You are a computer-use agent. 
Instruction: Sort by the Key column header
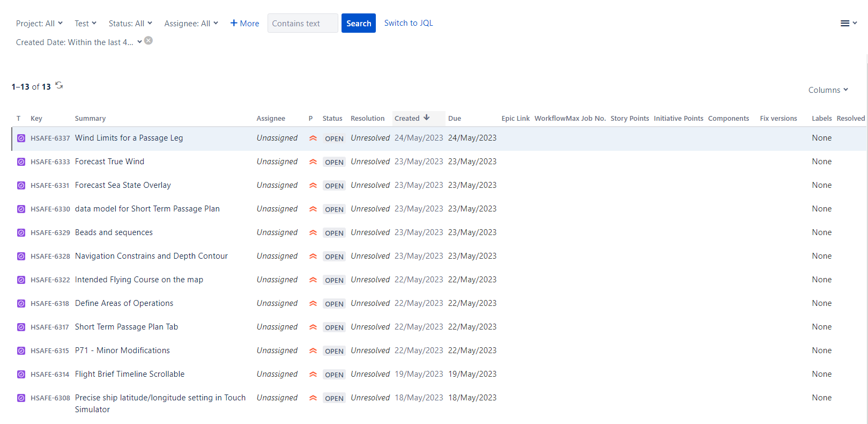click(x=36, y=118)
